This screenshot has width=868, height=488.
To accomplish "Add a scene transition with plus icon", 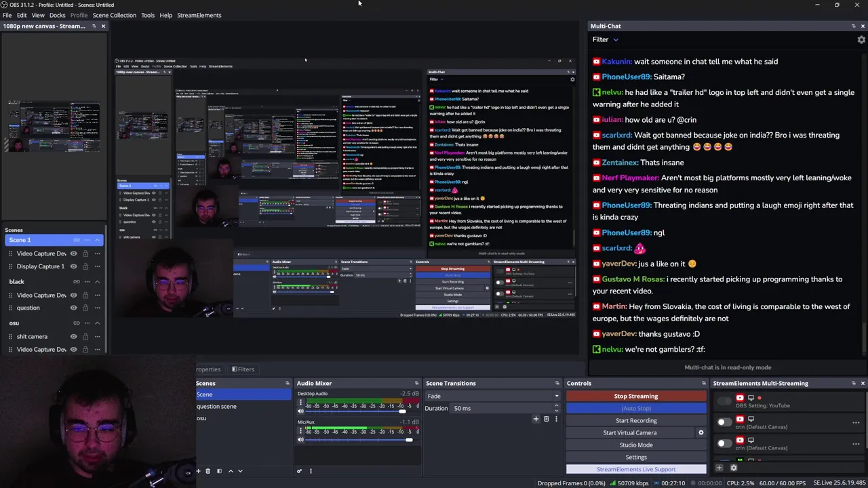I will pyautogui.click(x=536, y=419).
